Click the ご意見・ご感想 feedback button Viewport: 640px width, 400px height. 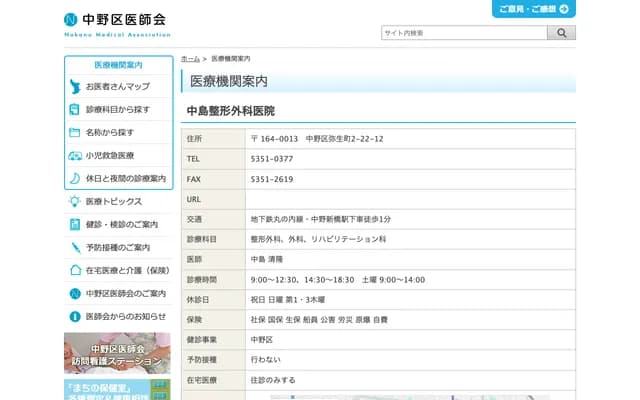coord(533,9)
